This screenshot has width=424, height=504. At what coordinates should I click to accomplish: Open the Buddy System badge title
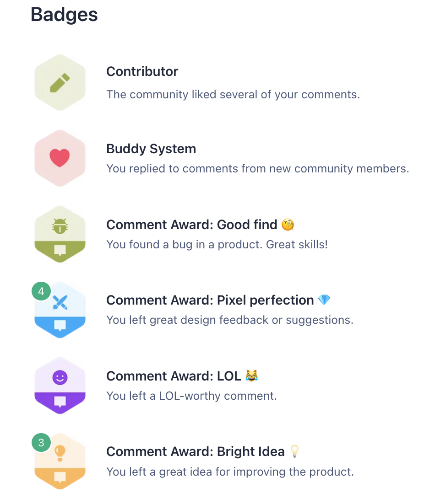[x=151, y=149]
